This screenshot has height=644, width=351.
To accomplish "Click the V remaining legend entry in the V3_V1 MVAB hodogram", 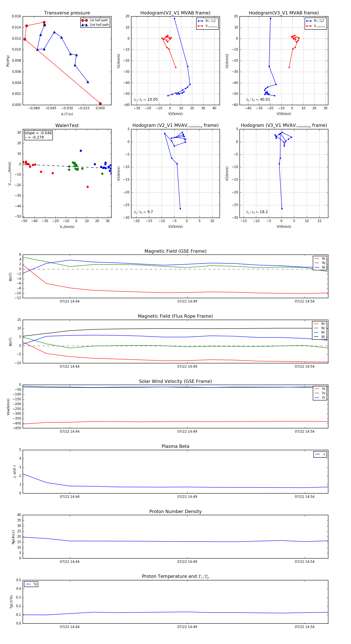I will pyautogui.click(x=316, y=26).
